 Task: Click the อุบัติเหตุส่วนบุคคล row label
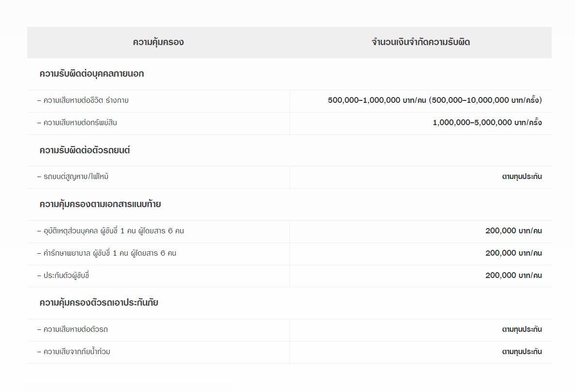(x=111, y=231)
